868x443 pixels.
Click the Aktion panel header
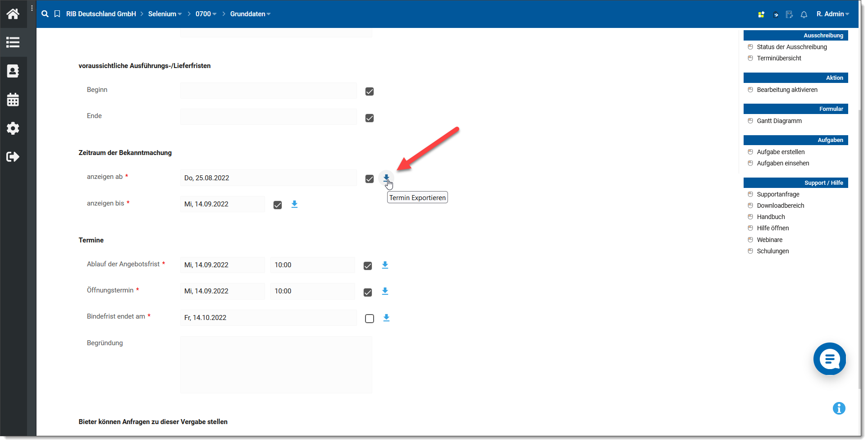click(x=796, y=78)
